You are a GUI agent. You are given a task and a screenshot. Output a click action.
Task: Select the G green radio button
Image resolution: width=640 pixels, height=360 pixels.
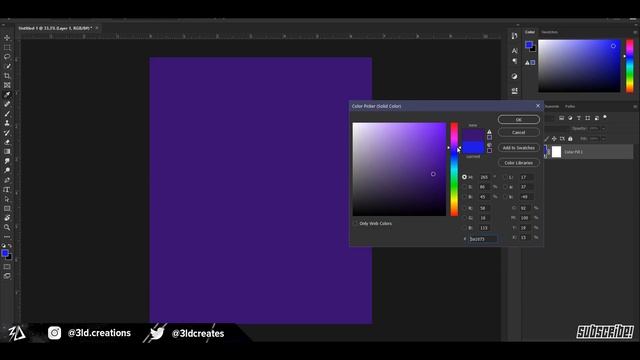[464, 218]
